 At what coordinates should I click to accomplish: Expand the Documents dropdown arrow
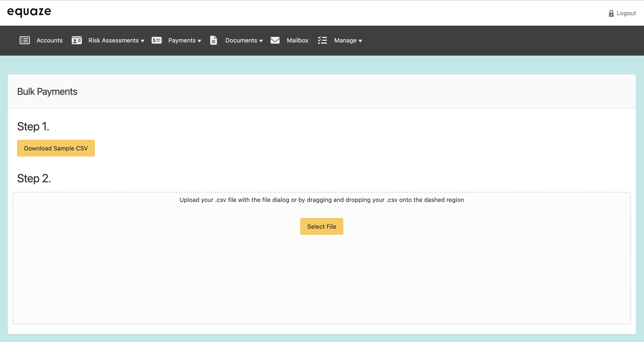[261, 41]
